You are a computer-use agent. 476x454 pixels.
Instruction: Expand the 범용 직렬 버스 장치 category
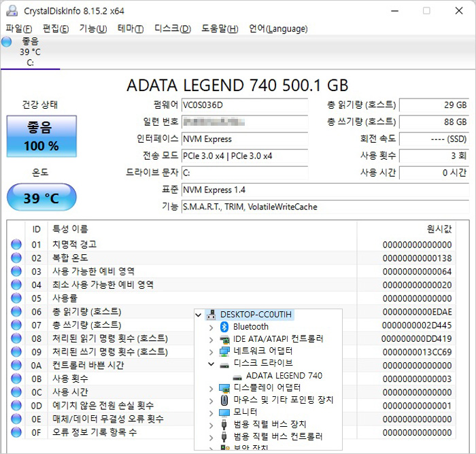pyautogui.click(x=211, y=425)
